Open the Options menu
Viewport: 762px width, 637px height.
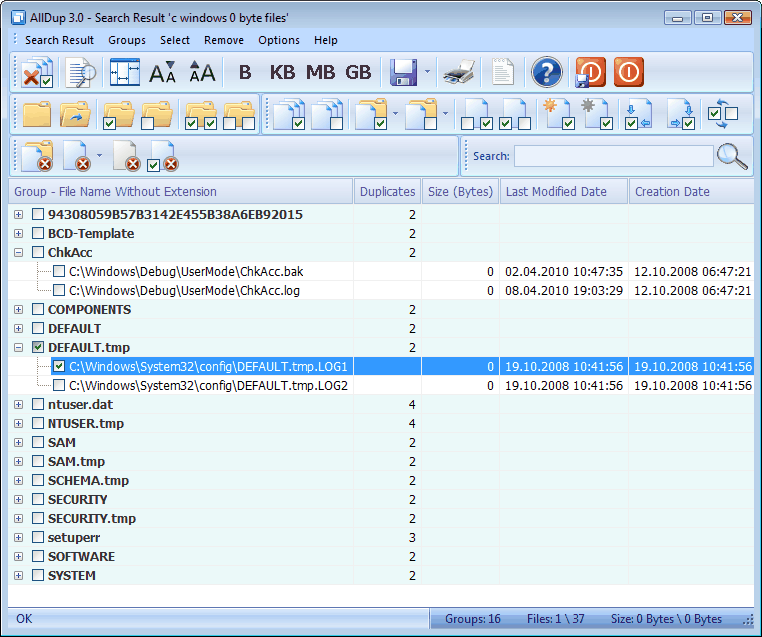(278, 40)
